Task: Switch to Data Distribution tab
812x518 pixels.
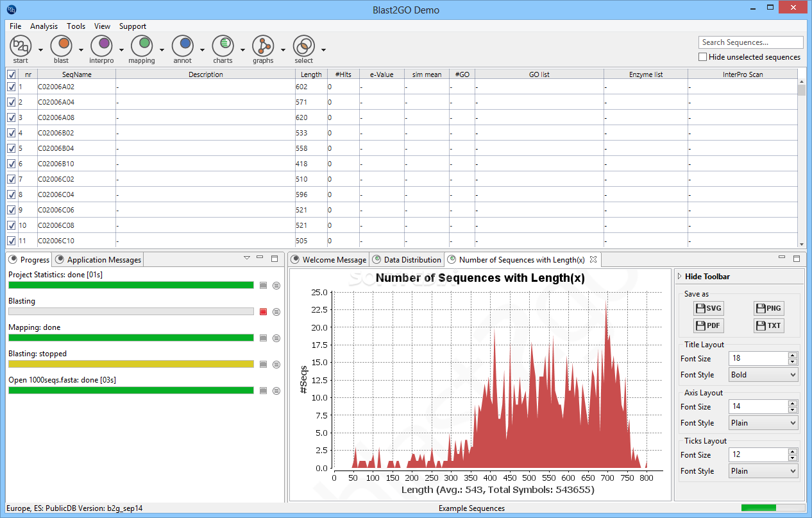Action: point(407,260)
